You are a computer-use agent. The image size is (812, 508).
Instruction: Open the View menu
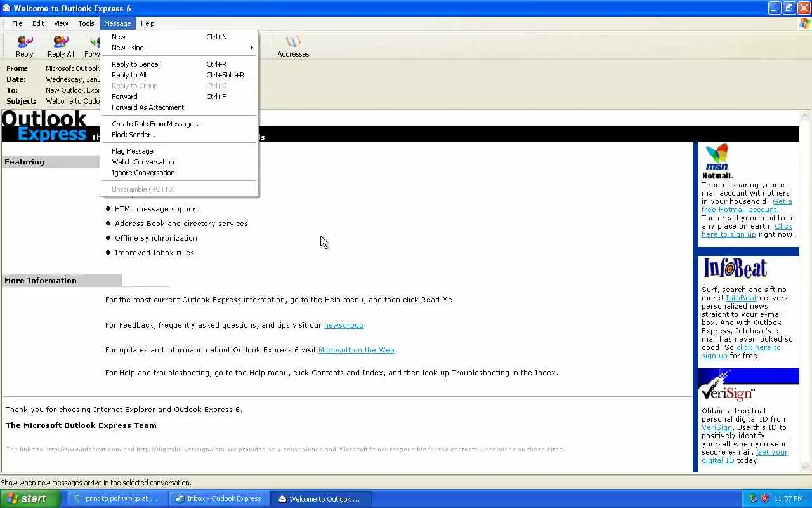[61, 23]
